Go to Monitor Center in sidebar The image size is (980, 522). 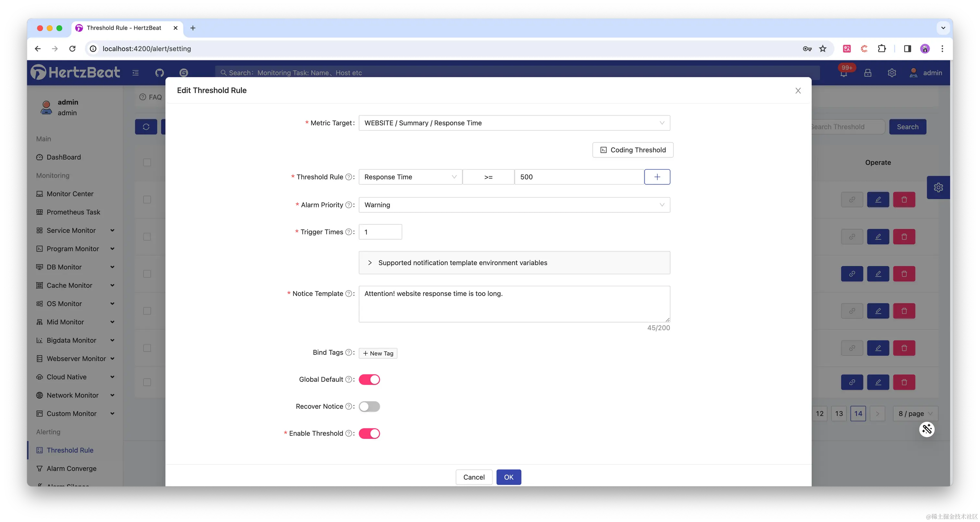pyautogui.click(x=70, y=194)
